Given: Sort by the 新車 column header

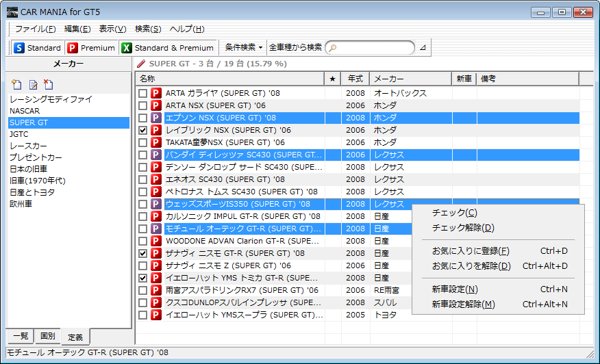Looking at the screenshot, I should 464,79.
